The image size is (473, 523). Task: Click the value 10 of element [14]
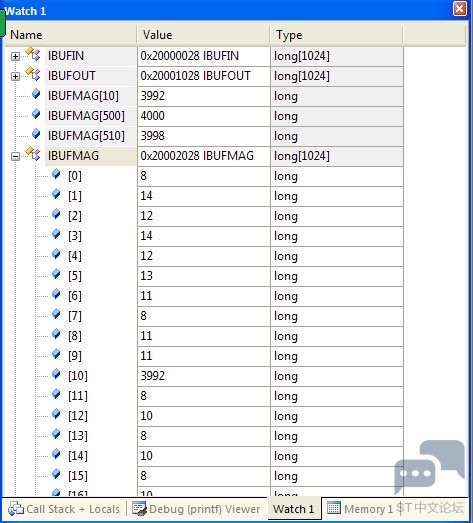(146, 456)
